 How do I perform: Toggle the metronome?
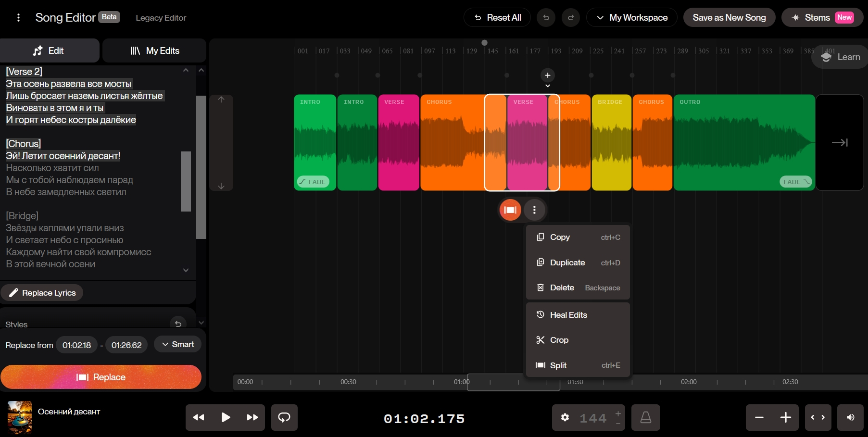(646, 417)
